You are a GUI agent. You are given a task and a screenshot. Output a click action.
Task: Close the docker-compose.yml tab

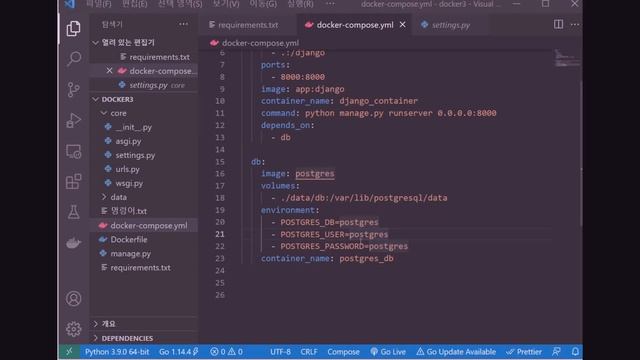[x=402, y=25]
